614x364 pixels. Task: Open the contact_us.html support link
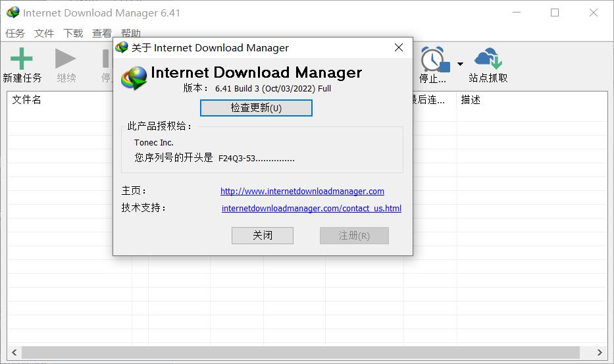pyautogui.click(x=312, y=208)
